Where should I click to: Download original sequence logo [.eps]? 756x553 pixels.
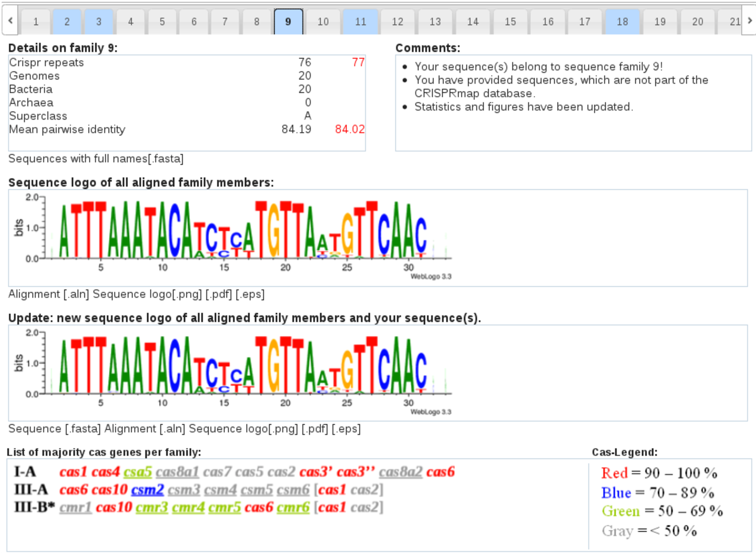(x=250, y=294)
